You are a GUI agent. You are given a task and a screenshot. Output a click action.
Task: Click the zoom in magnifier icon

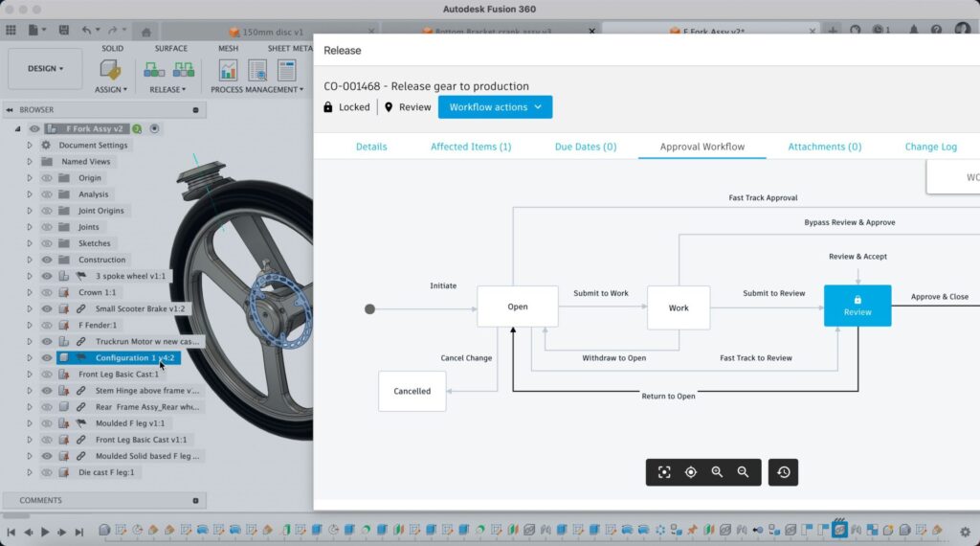717,472
